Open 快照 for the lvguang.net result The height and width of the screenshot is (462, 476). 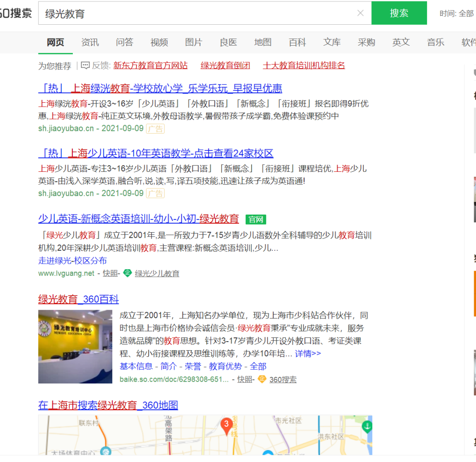pyautogui.click(x=110, y=273)
